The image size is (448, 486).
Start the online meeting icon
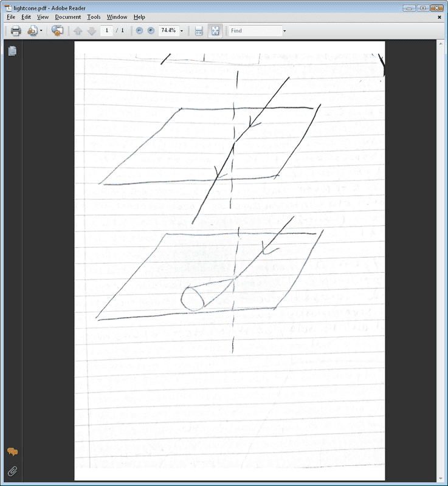tap(57, 31)
